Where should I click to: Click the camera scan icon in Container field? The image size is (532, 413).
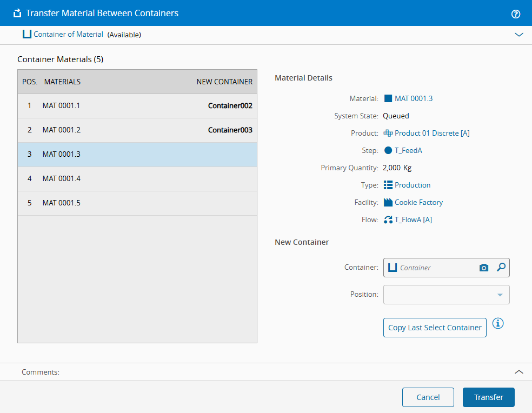(x=484, y=268)
